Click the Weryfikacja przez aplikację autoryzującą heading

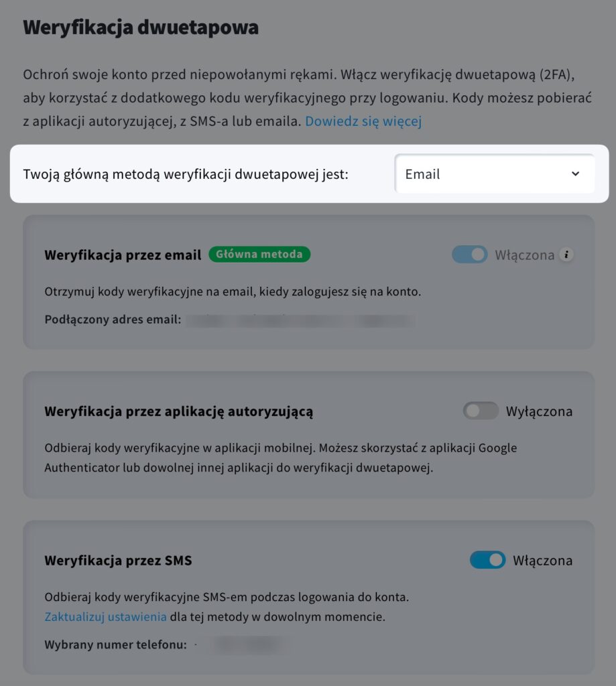pyautogui.click(x=178, y=412)
